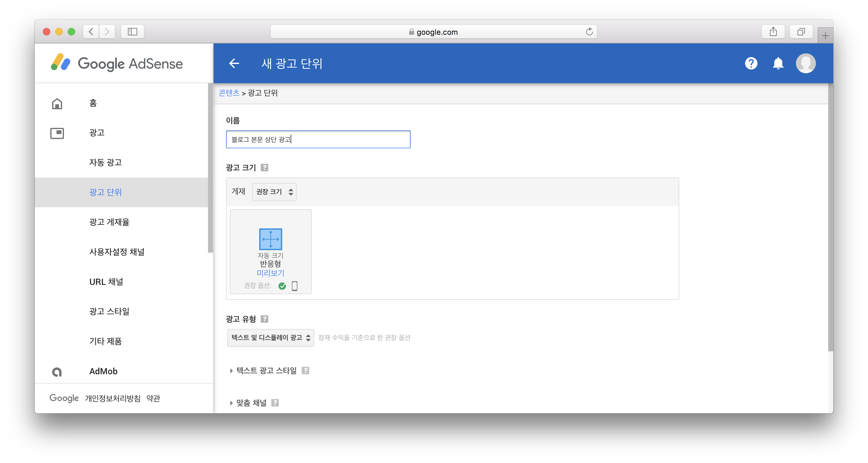Click the 광고 ad icon in sidebar
868x463 pixels.
(57, 133)
